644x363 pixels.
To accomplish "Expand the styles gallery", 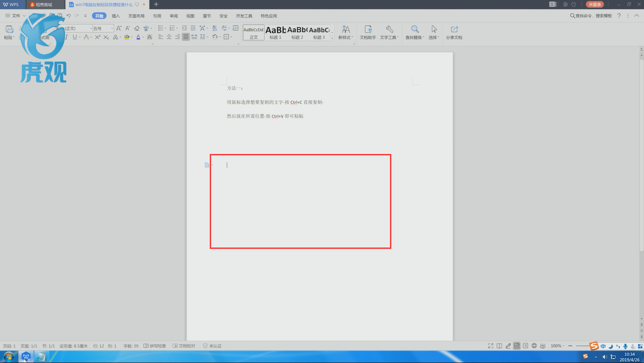I will coord(332,38).
